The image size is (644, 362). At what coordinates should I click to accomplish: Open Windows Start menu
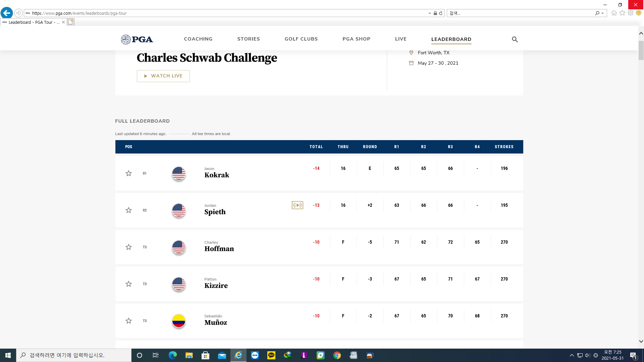(8, 355)
